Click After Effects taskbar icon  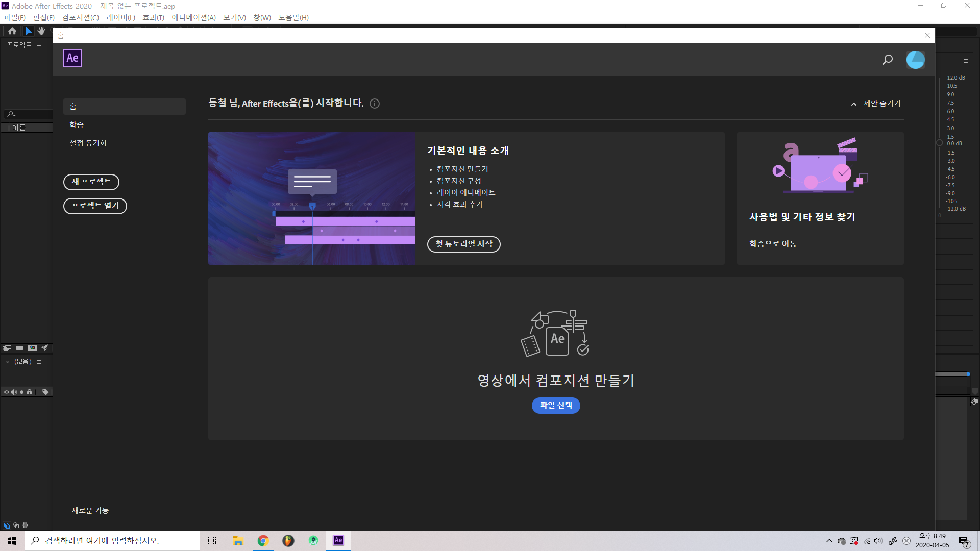point(338,541)
